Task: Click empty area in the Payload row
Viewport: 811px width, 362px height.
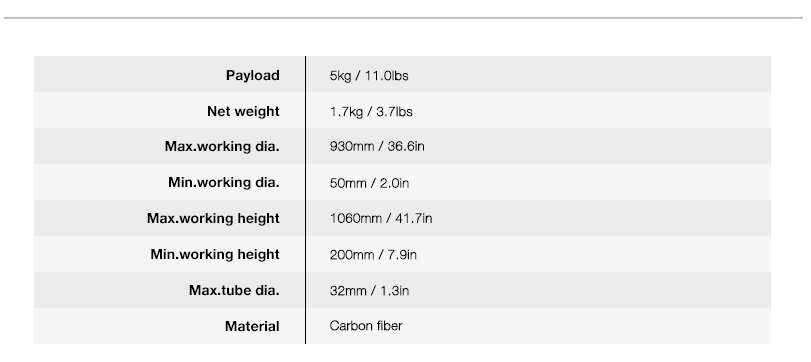Action: pos(590,74)
